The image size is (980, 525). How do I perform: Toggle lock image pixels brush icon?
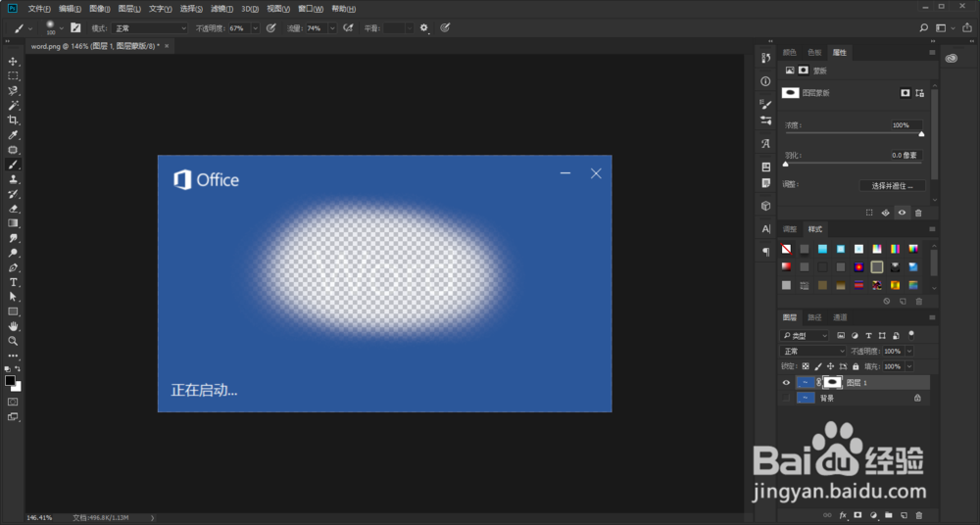[x=818, y=366]
